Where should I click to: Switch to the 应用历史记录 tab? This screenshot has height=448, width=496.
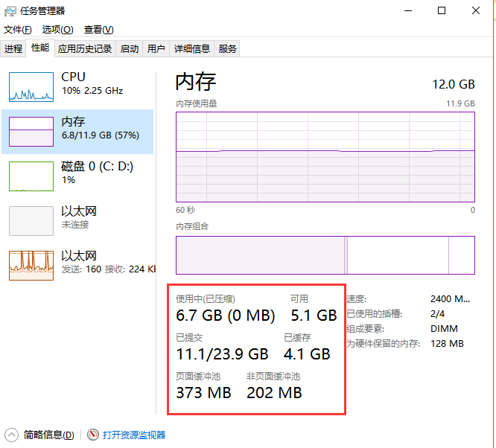coord(85,49)
